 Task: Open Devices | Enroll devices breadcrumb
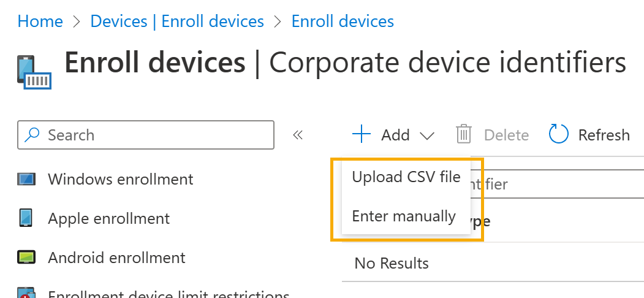click(177, 21)
